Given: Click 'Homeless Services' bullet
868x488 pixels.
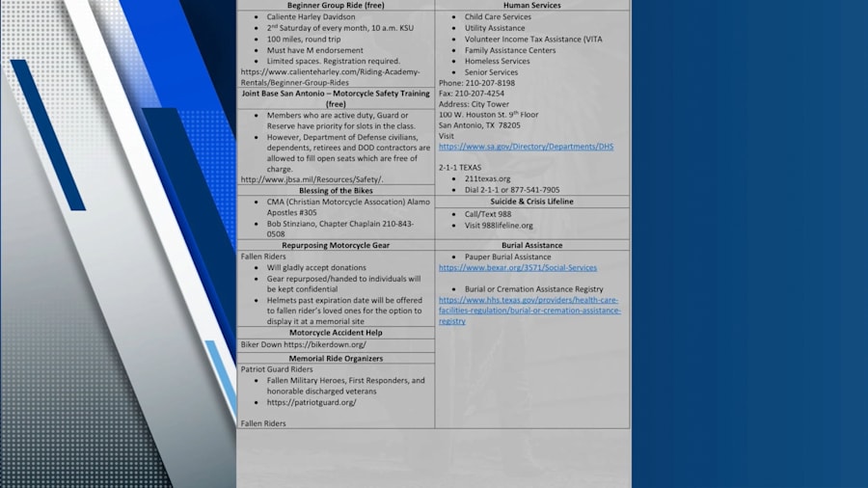Looking at the screenshot, I should [497, 62].
